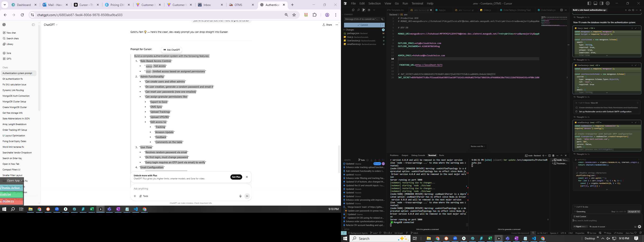Click Review next file button
Screen dimensions: 644x242
pyautogui.click(x=478, y=147)
